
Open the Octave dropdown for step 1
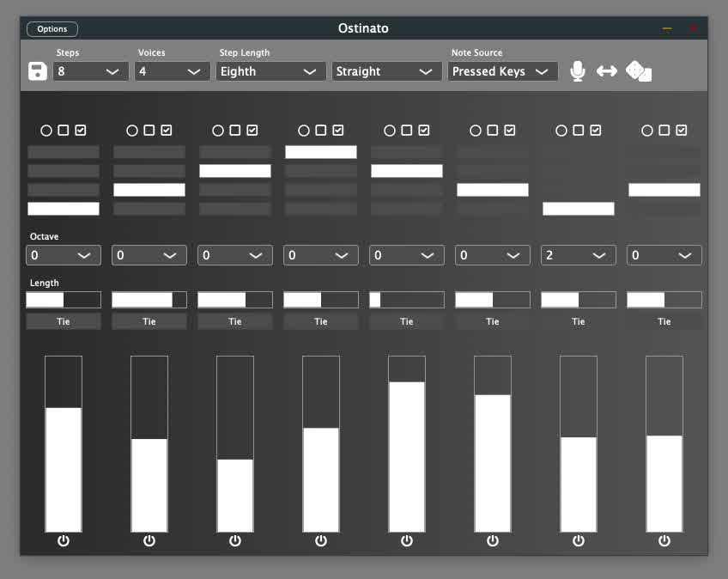tap(64, 255)
